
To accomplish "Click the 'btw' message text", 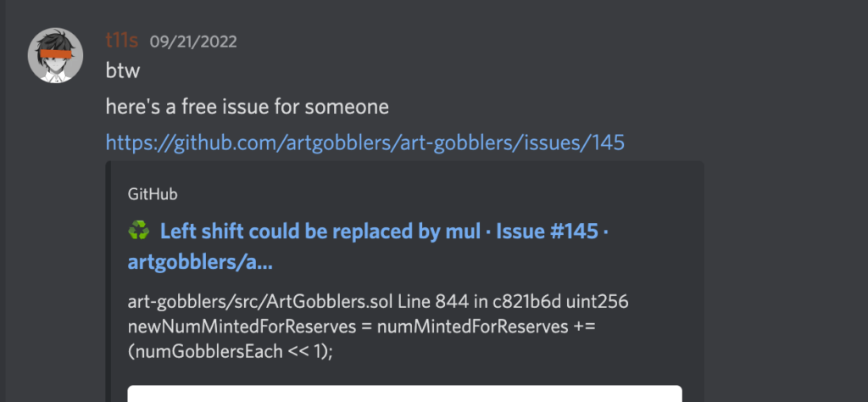I will point(122,73).
